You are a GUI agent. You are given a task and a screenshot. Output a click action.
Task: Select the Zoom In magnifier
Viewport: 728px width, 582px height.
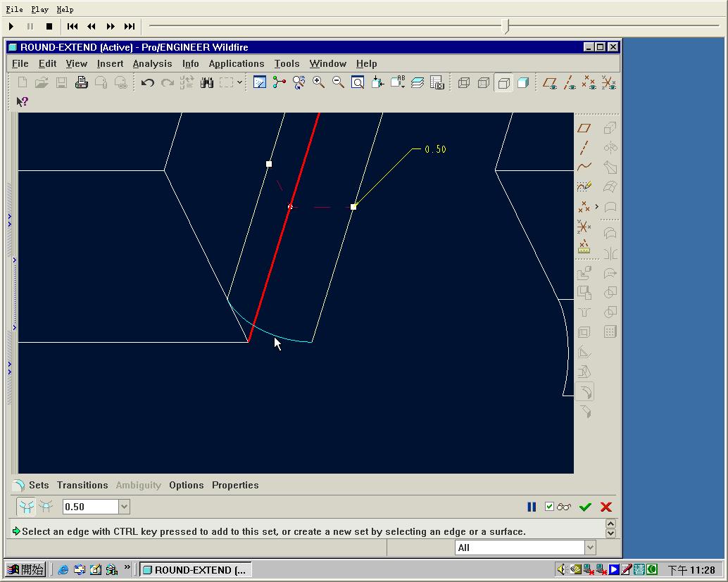pos(318,82)
